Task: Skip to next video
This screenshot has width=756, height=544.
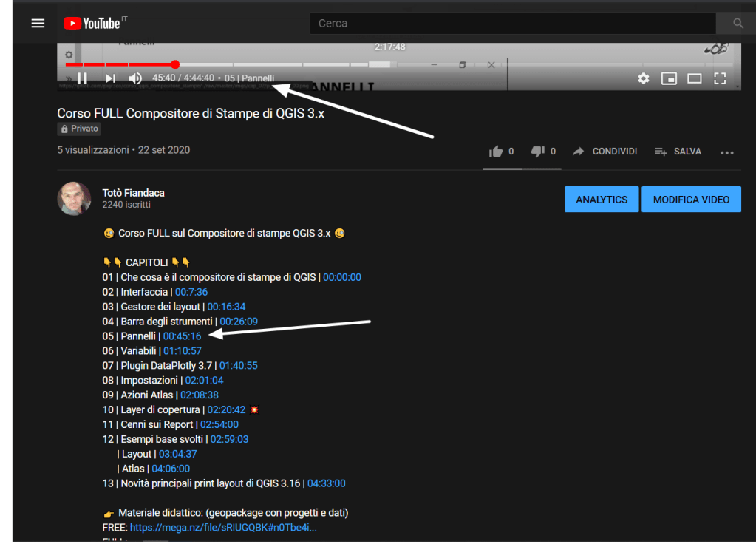Action: (110, 78)
